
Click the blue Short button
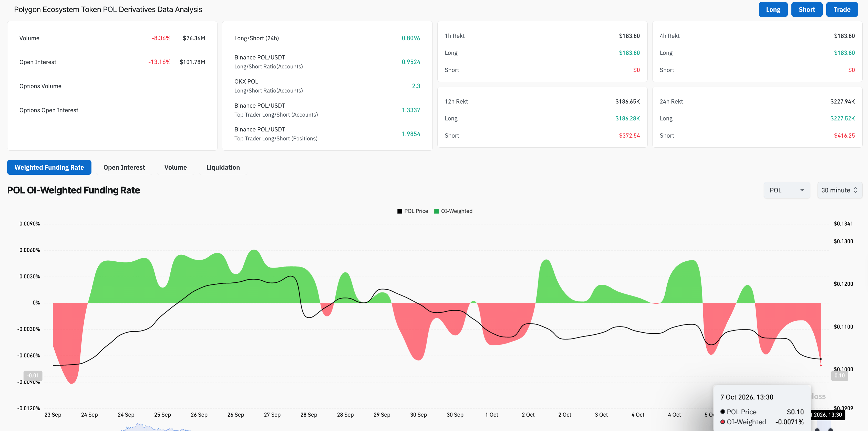(807, 9)
